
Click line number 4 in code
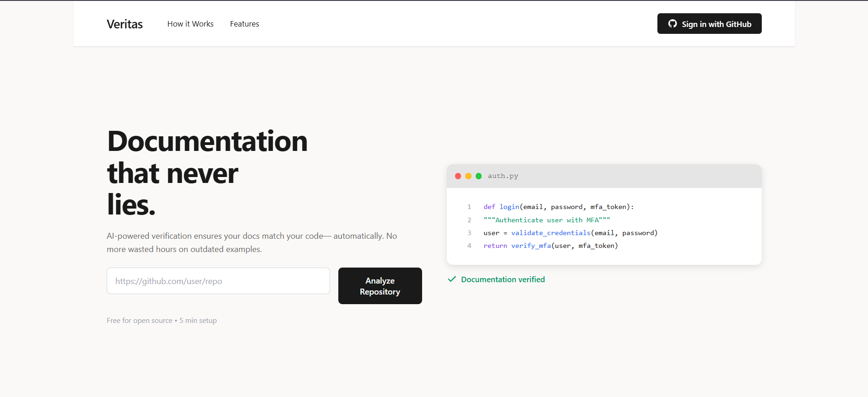[469, 246]
